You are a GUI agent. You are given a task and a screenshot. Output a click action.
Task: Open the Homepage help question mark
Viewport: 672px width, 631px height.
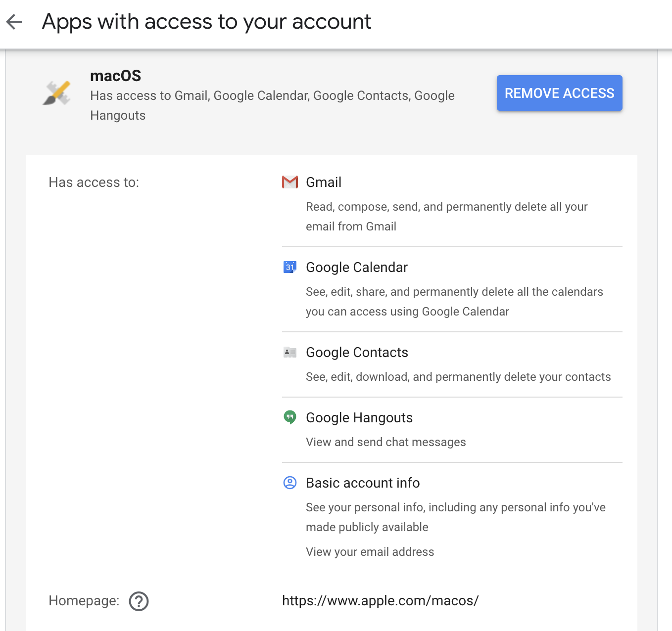pos(139,601)
